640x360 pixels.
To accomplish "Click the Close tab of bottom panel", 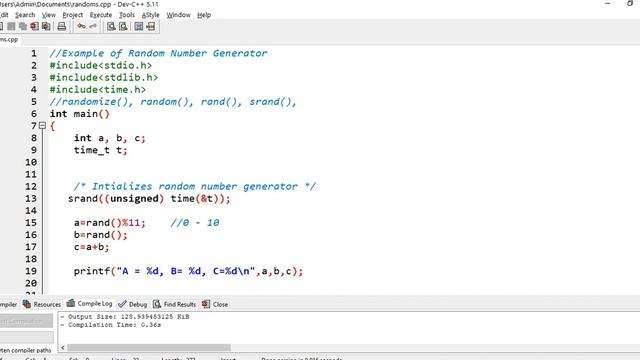I will click(215, 304).
